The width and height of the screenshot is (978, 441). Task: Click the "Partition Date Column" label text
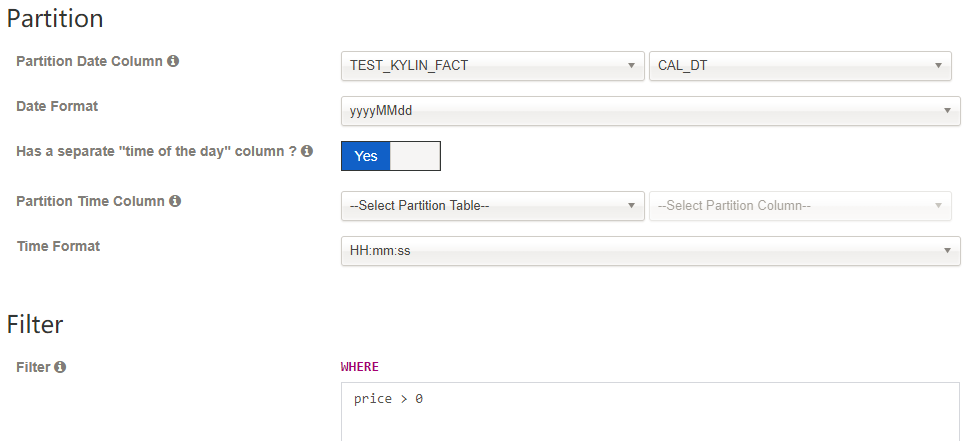[89, 61]
